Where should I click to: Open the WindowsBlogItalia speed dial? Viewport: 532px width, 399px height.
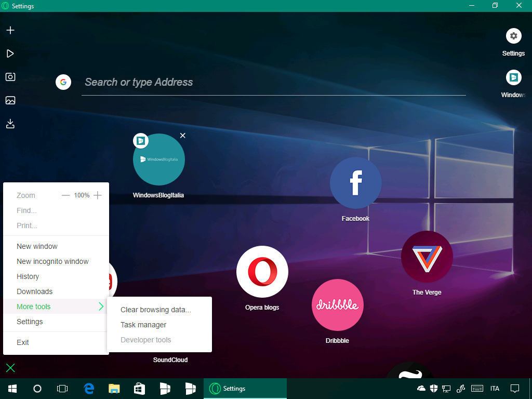(x=159, y=159)
